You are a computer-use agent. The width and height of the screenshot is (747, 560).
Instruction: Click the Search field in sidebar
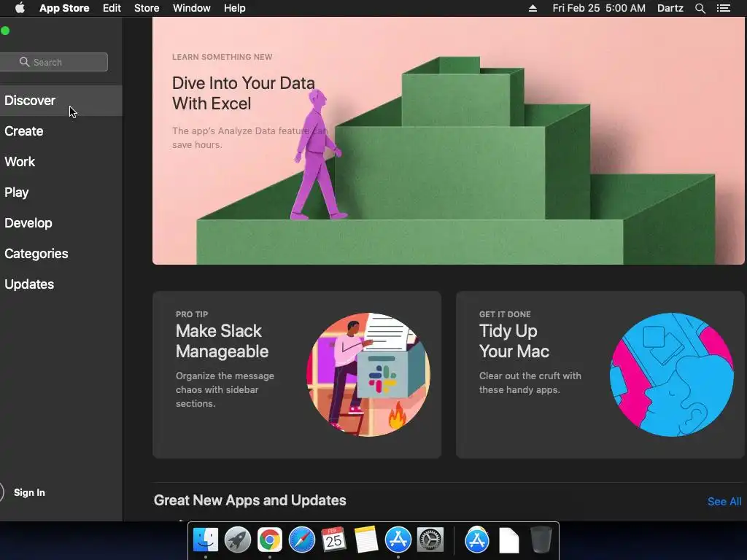(54, 62)
